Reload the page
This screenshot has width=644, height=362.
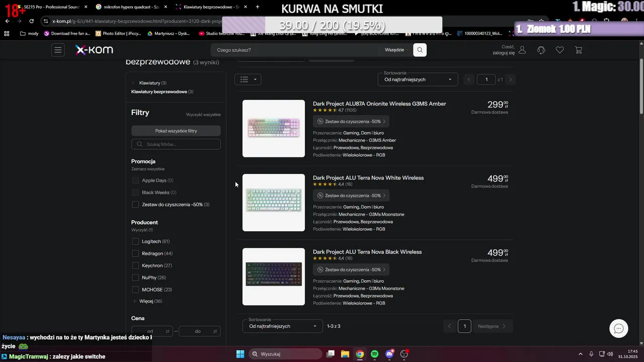pos(31,21)
